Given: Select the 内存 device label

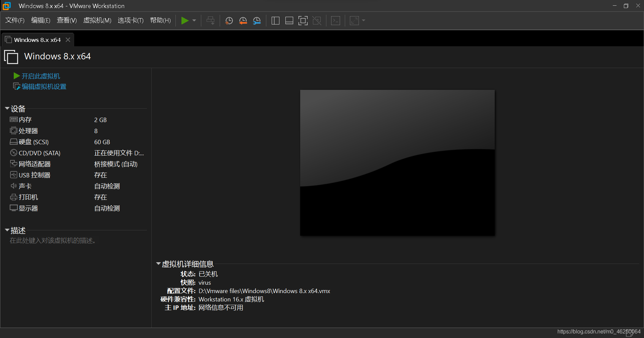Looking at the screenshot, I should coord(25,120).
